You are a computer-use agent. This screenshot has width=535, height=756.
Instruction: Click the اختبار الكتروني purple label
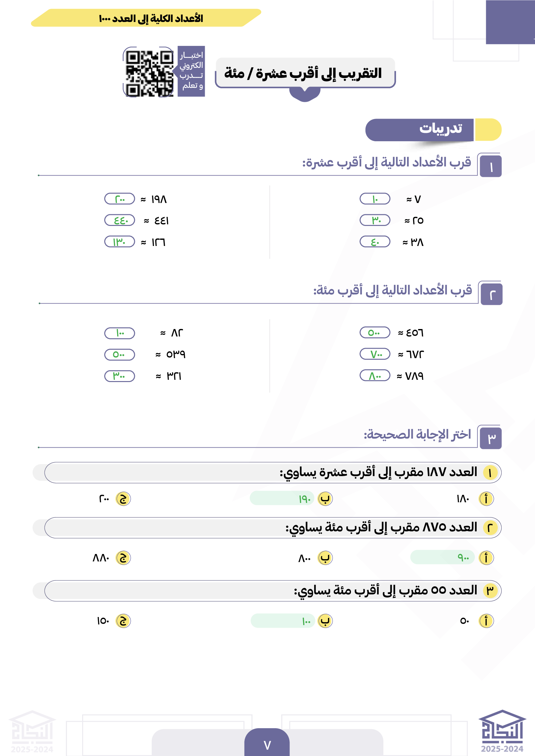click(191, 71)
